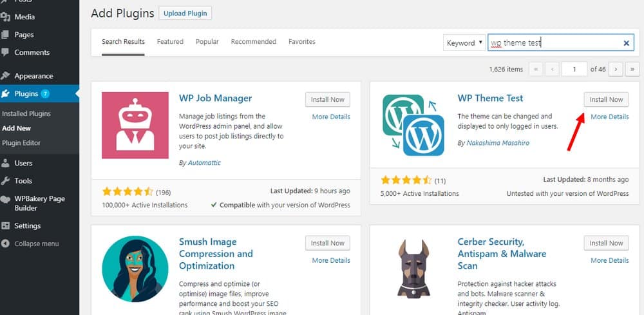Click the Settings sidebar icon
This screenshot has width=644, height=315.
click(x=5, y=226)
